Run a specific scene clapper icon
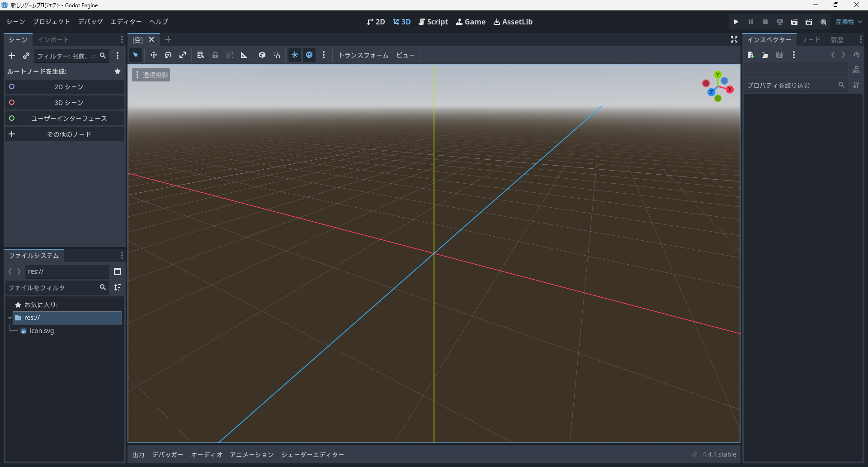868x467 pixels. [809, 22]
